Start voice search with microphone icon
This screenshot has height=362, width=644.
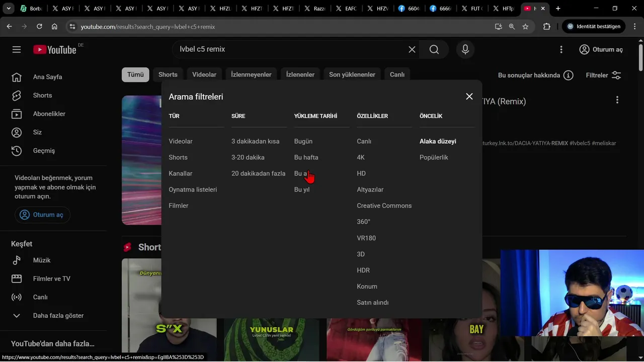click(x=465, y=49)
